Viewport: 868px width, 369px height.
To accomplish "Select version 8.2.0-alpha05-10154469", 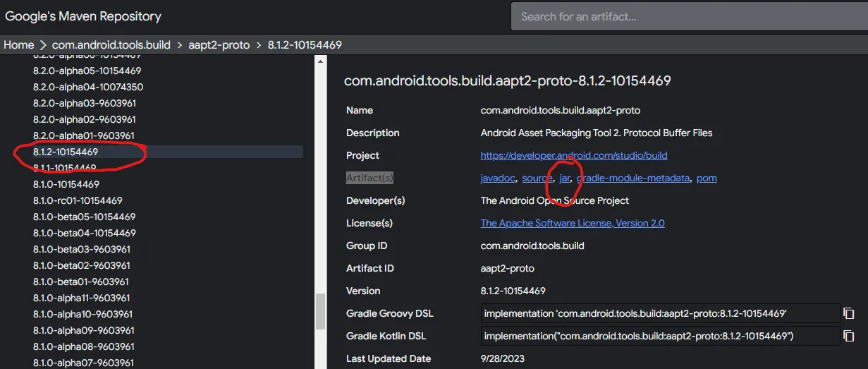I will coord(87,71).
